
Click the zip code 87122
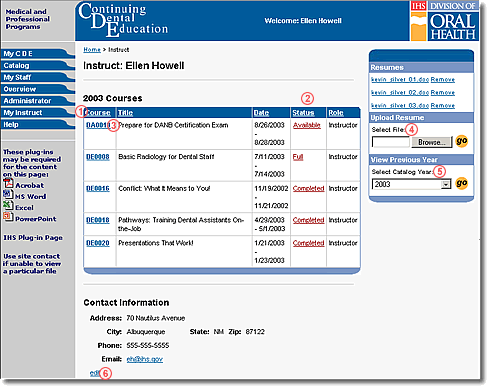(x=255, y=332)
